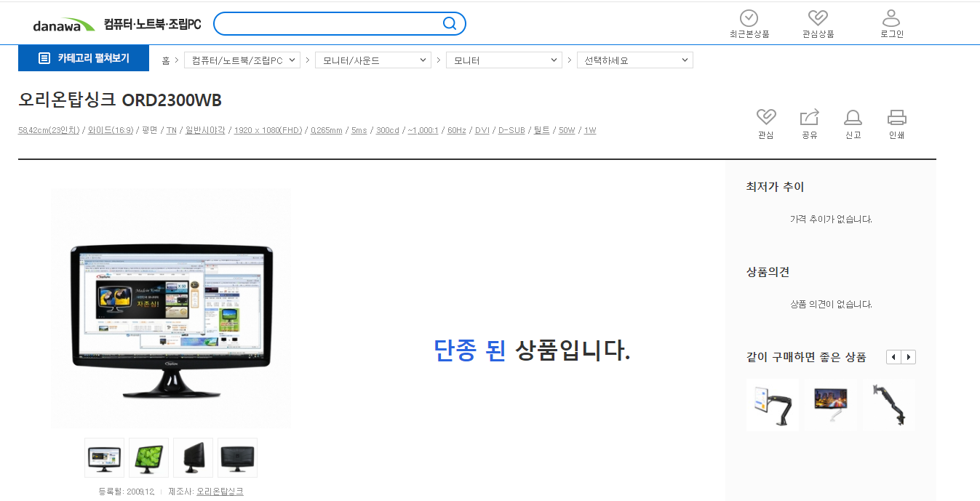The width and height of the screenshot is (980, 501).
Task: Click the 300cd brightness link
Action: (388, 130)
